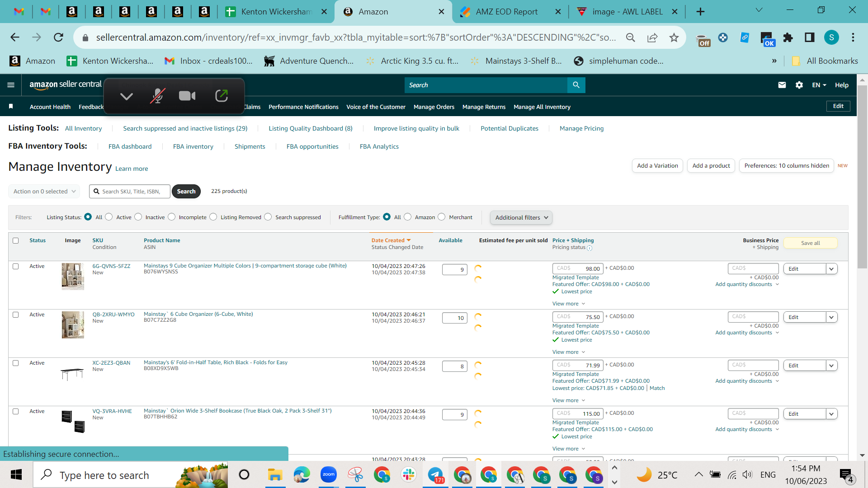This screenshot has width=868, height=488.
Task: Click the bookmark flag icon in navigation bar
Action: 11,106
